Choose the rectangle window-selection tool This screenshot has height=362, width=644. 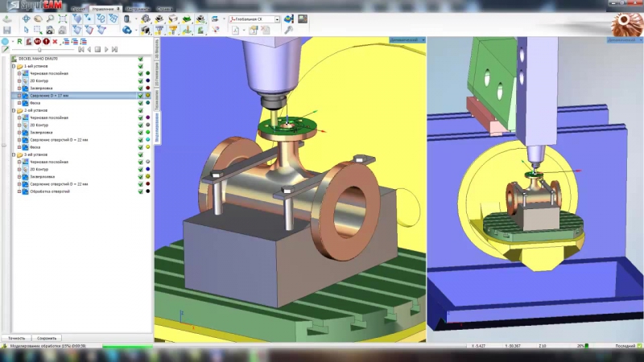[38, 30]
